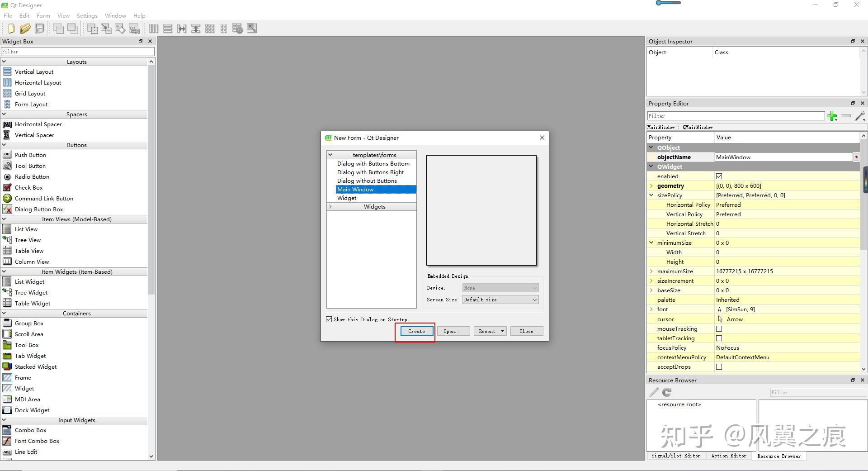The height and width of the screenshot is (471, 868).
Task: Click the remove dynamic property minus icon
Action: pyautogui.click(x=846, y=116)
